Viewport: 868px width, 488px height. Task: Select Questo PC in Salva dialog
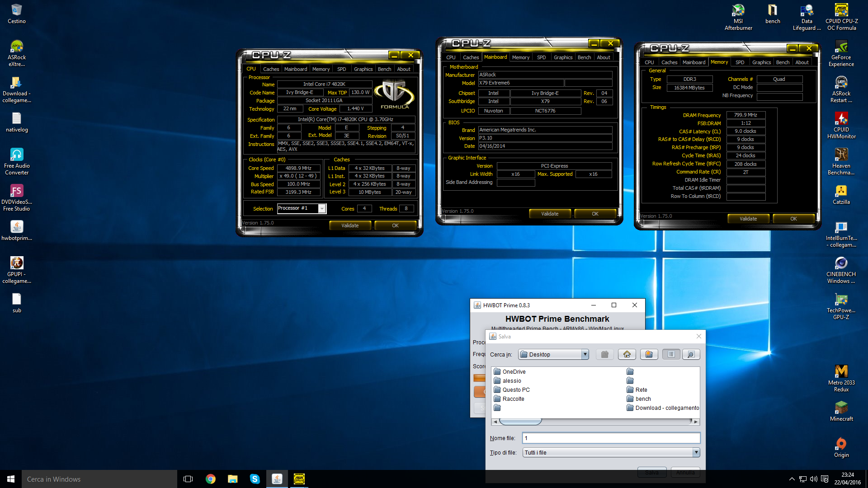coord(512,389)
